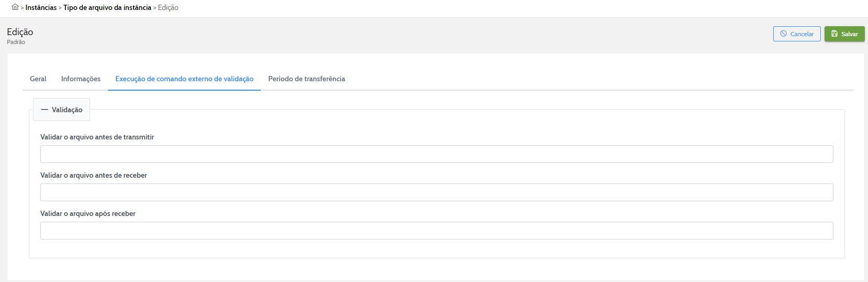Open the Período de transferência tab

[x=306, y=79]
